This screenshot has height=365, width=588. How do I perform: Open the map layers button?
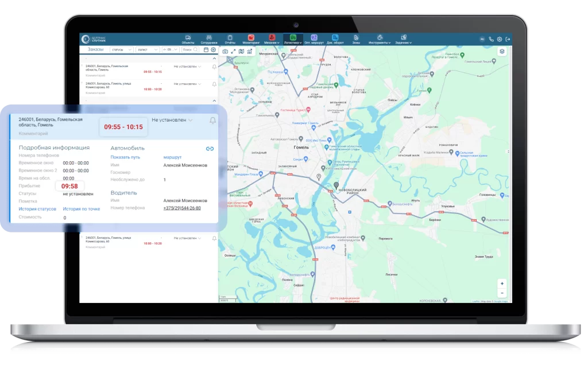[502, 51]
